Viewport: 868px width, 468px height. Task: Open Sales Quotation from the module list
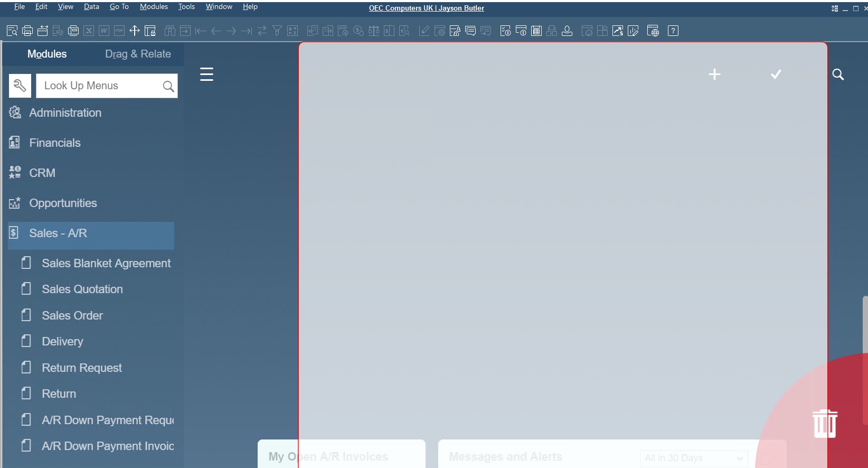coord(82,289)
